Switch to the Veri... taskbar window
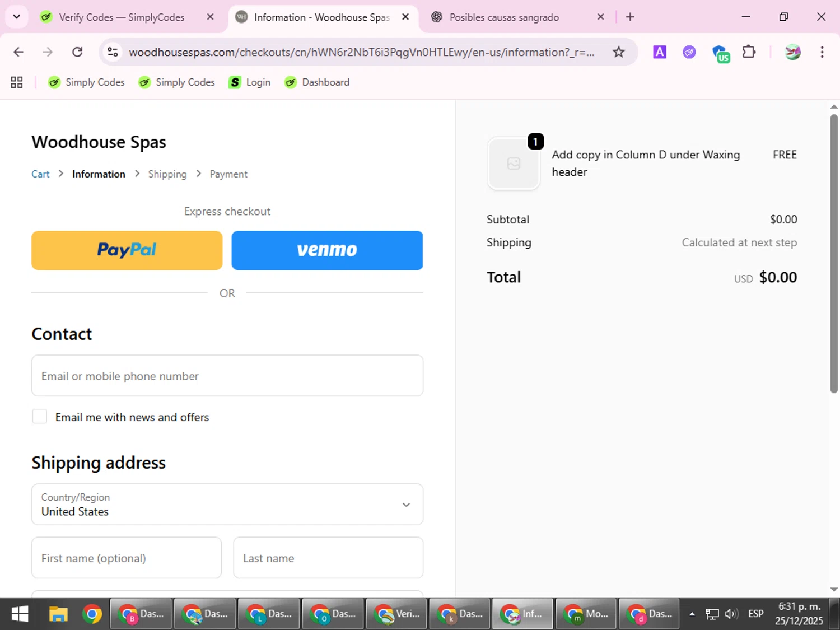Image resolution: width=840 pixels, height=630 pixels. pos(396,614)
